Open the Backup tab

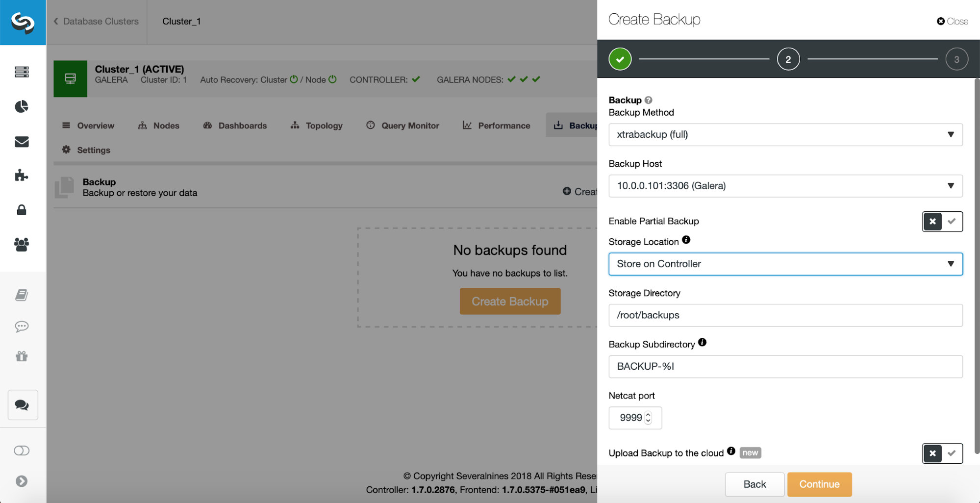click(x=572, y=126)
